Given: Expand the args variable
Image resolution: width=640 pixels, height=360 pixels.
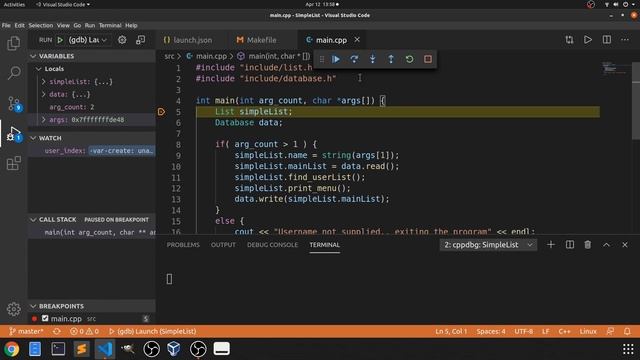Looking at the screenshot, I should pyautogui.click(x=43, y=120).
